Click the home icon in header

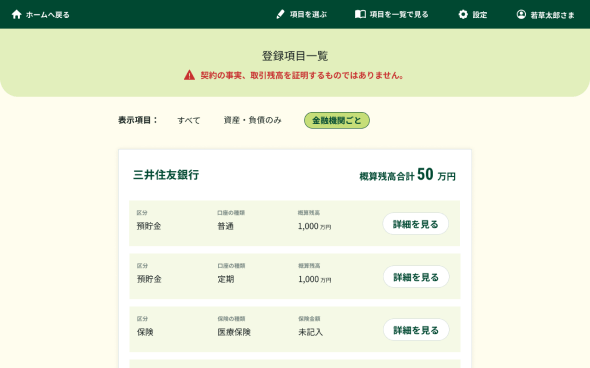point(16,15)
